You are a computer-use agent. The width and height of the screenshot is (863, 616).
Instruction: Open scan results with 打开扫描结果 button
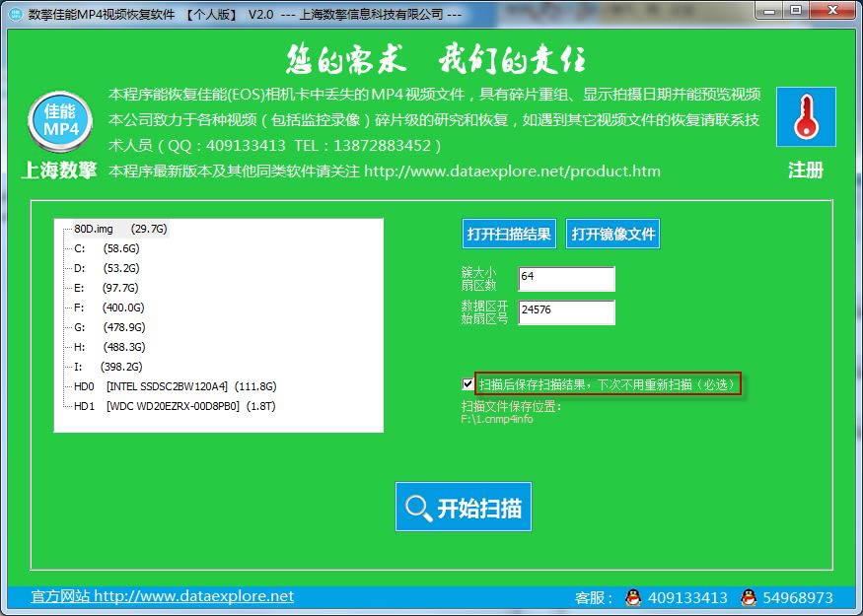[509, 234]
